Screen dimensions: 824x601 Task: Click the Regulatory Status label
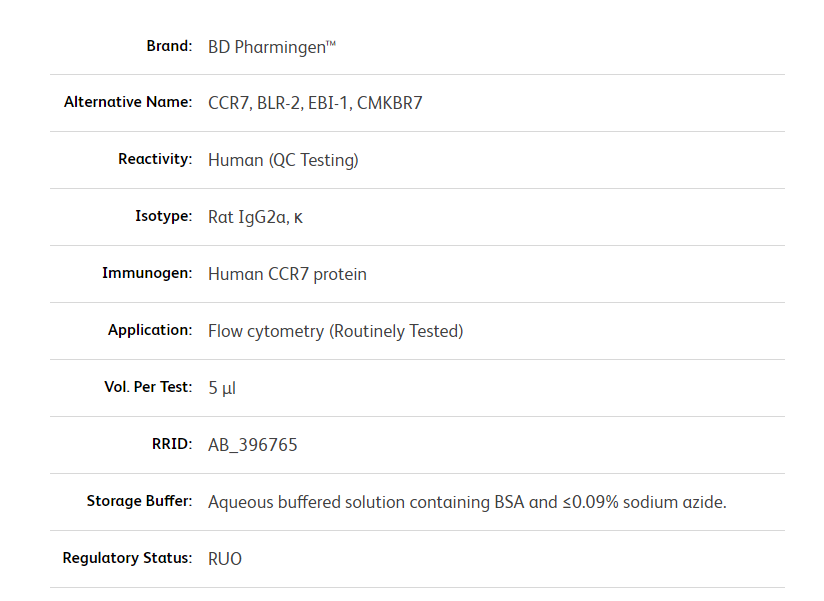[127, 558]
